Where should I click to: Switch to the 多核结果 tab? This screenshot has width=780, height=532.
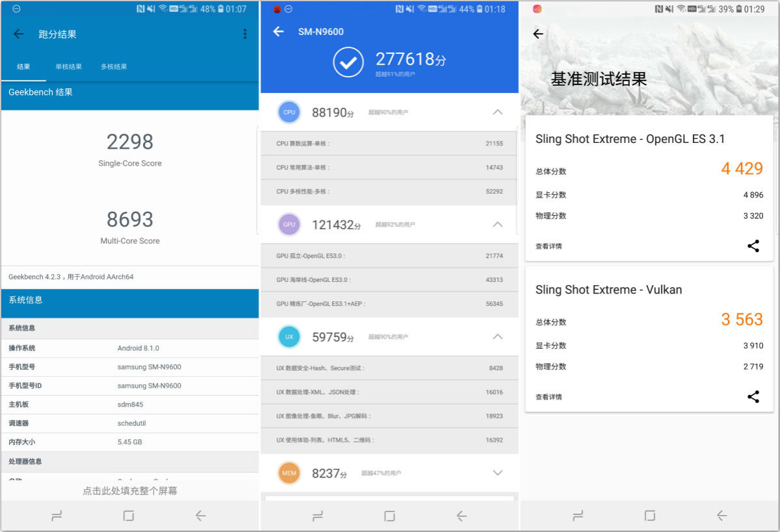(x=114, y=67)
